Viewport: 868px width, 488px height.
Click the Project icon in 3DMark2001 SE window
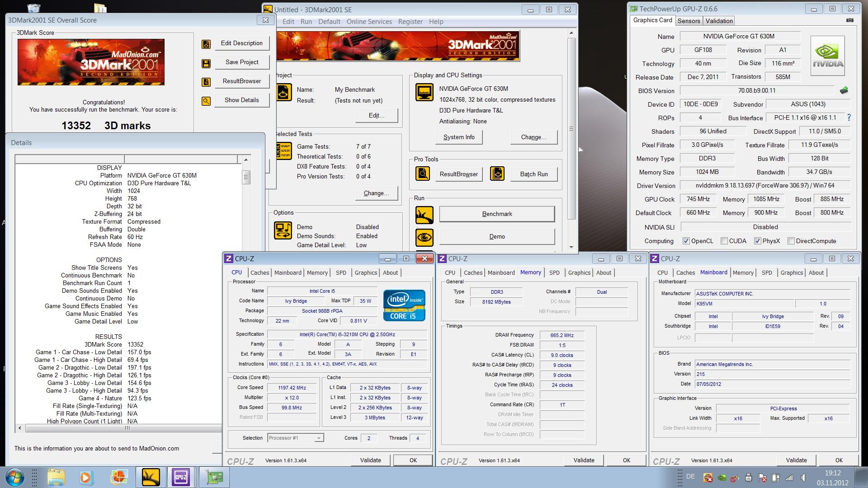pos(283,93)
